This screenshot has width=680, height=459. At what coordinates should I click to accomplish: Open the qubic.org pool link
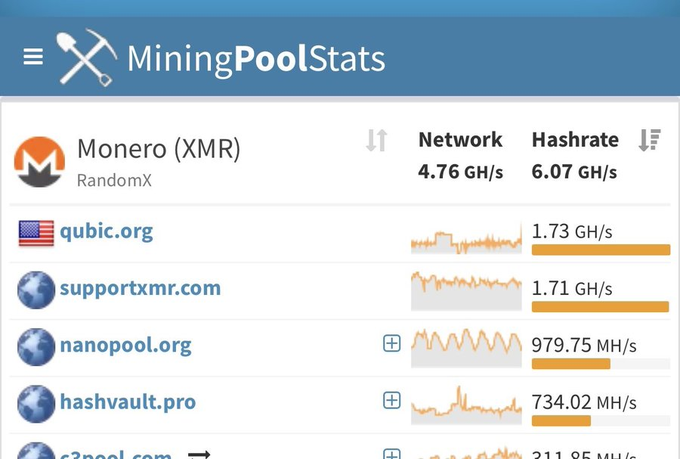coord(106,232)
